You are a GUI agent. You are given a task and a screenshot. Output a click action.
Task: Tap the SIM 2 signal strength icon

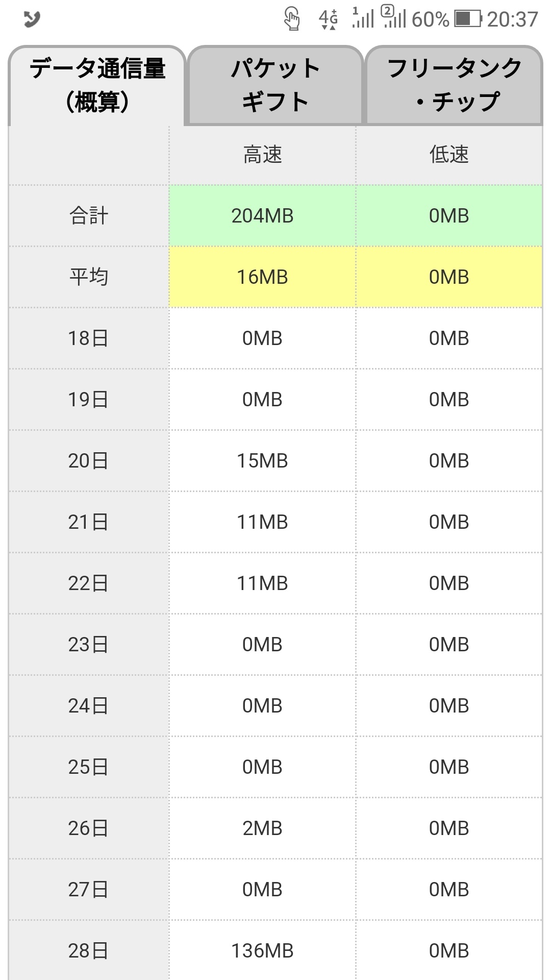[x=394, y=18]
